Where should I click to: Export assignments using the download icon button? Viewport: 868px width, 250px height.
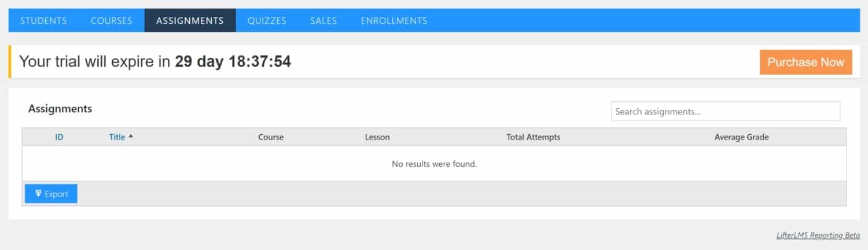coord(51,194)
